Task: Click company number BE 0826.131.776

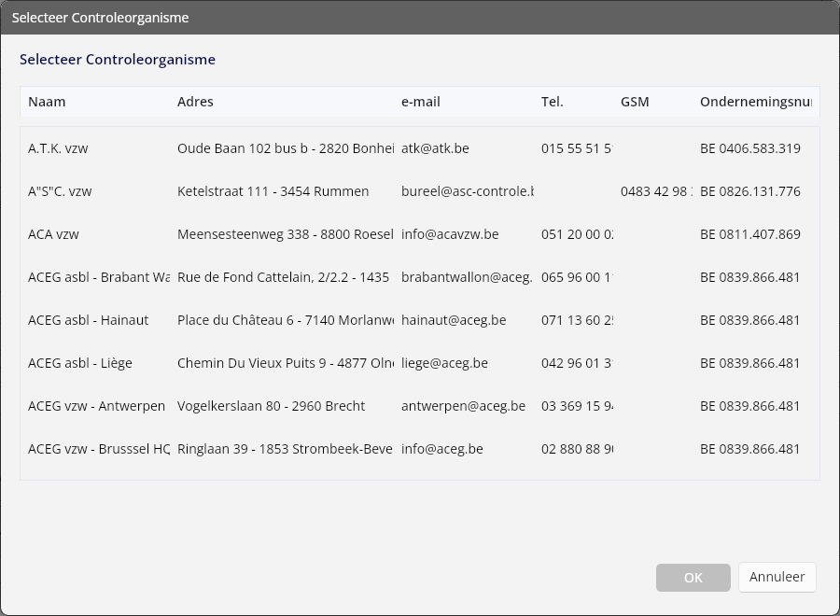Action: tap(750, 191)
